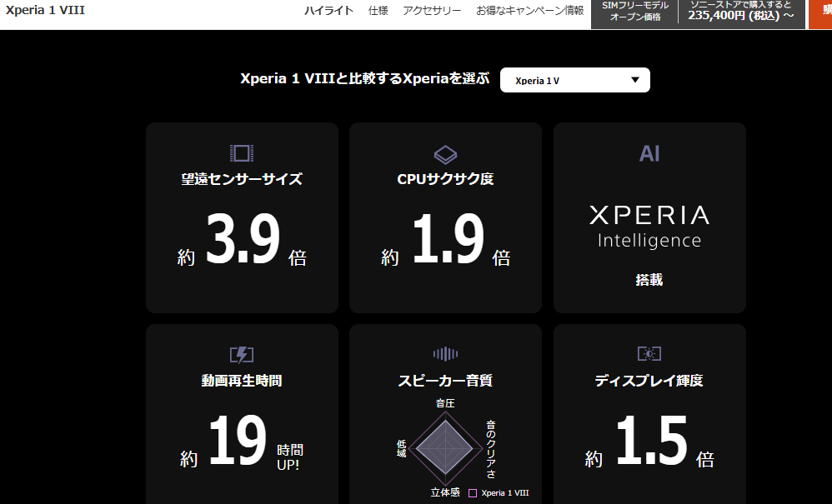
Task: Click the 1.9 value
Action: coord(448,238)
